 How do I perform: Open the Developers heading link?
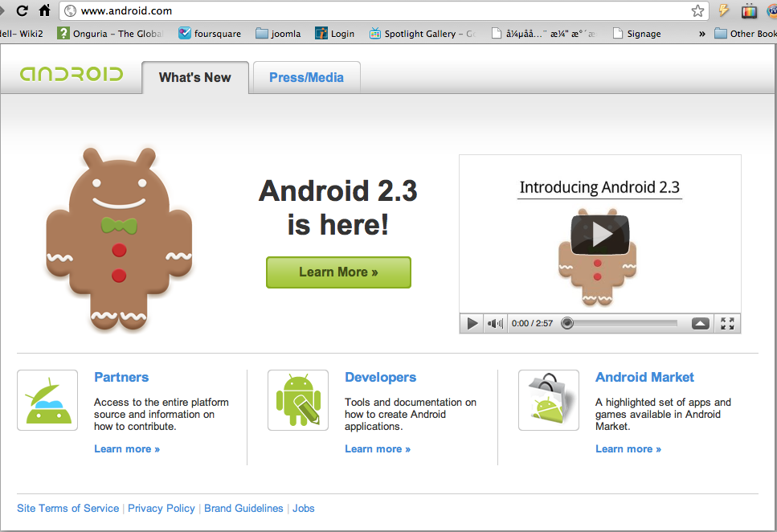[381, 378]
